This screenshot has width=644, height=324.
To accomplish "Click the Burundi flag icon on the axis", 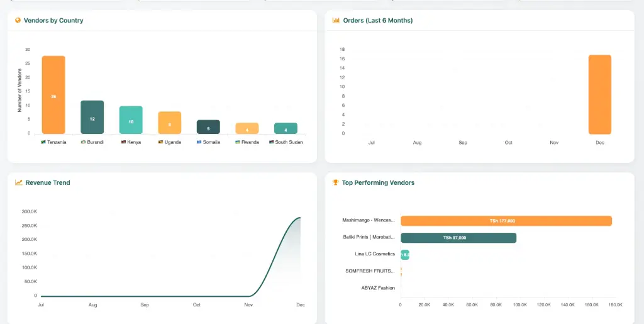I will pos(83,142).
